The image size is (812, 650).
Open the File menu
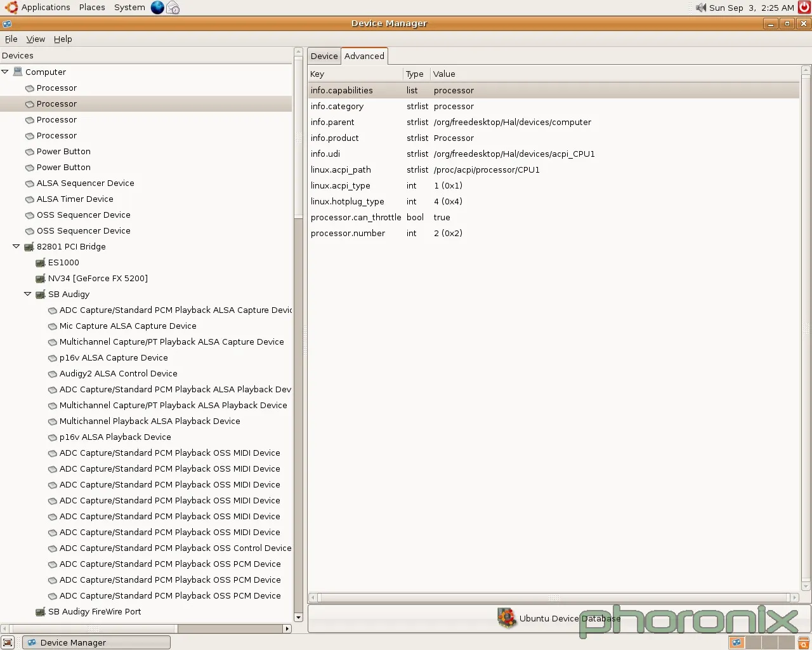coord(11,39)
